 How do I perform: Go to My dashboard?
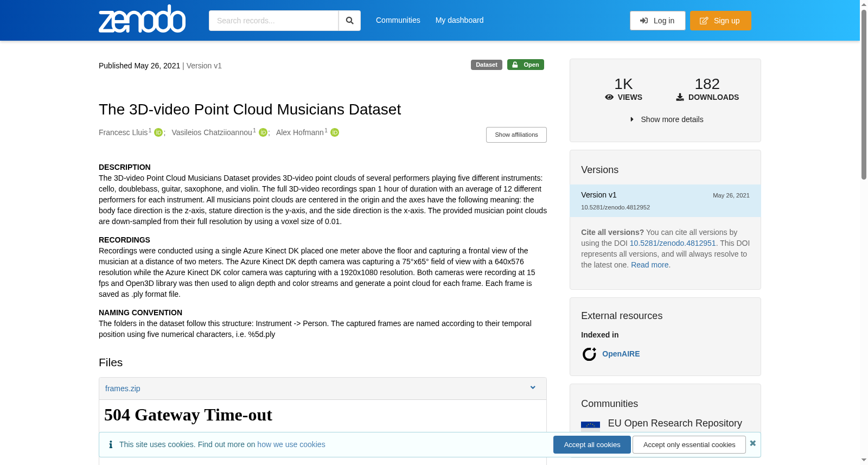click(x=459, y=20)
